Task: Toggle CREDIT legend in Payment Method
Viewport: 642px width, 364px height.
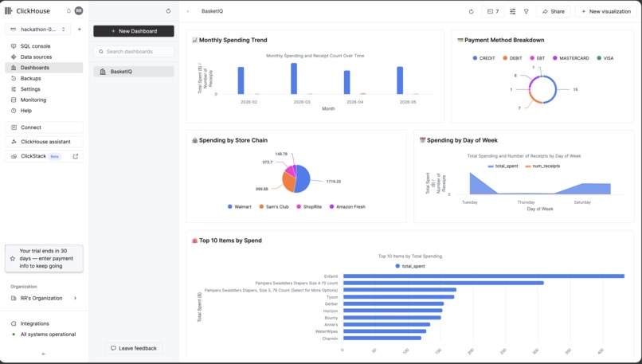Action: tap(484, 58)
